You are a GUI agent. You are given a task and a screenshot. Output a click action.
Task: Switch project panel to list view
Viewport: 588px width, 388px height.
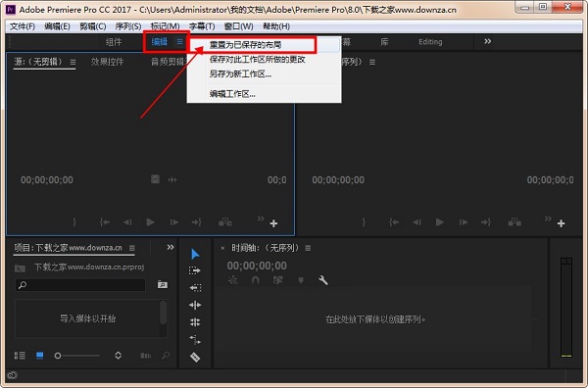pos(20,356)
